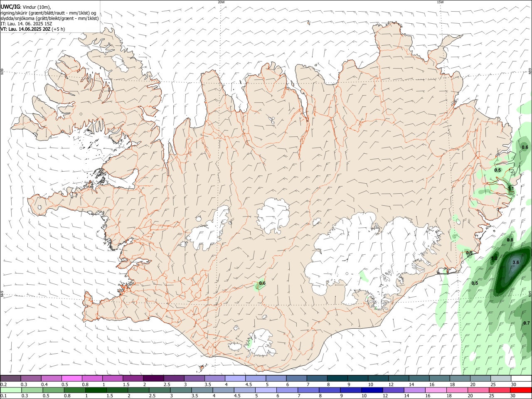Viewport: 532px width, 399px height.
Task: Pick the pale pink 16 rain swatch
Action: (x=435, y=390)
